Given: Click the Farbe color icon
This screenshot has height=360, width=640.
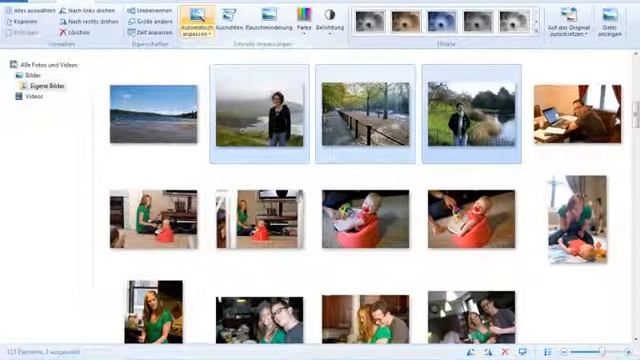Looking at the screenshot, I should point(304,15).
